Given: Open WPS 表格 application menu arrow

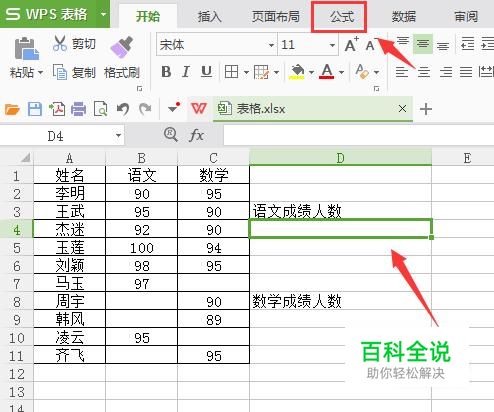Looking at the screenshot, I should (x=103, y=14).
